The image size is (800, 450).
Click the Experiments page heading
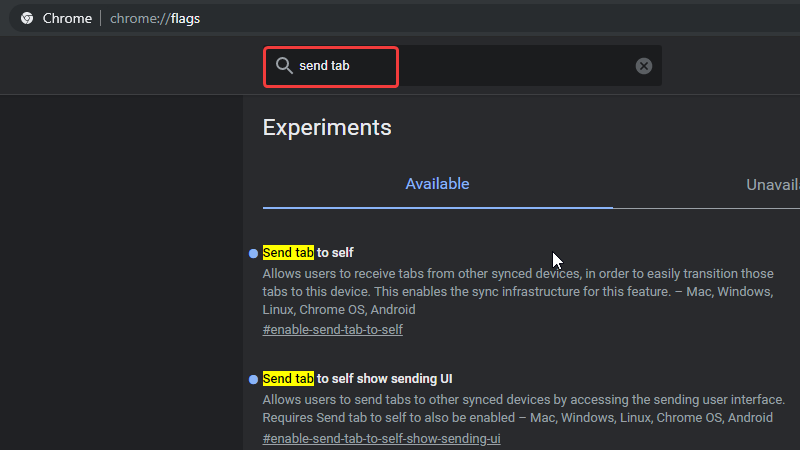coord(327,128)
